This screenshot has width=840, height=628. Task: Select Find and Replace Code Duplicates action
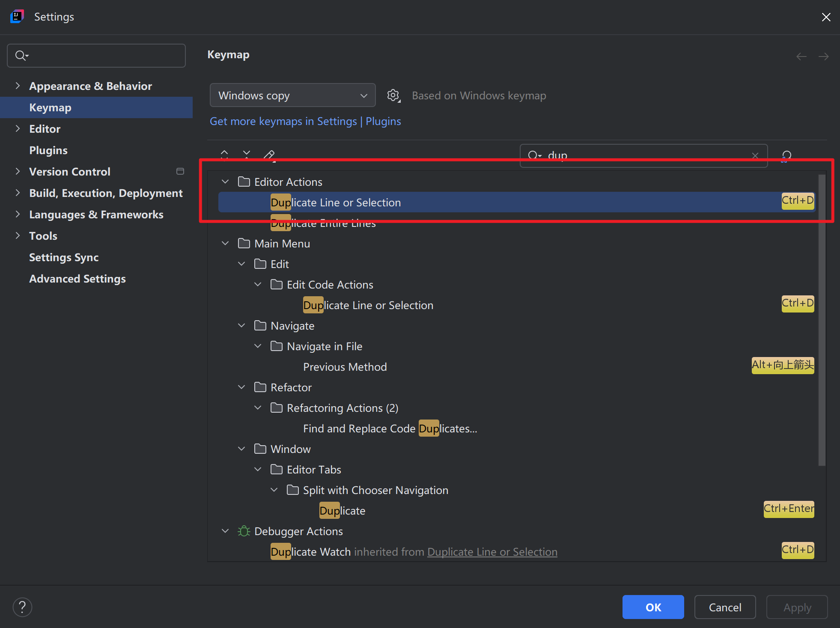tap(390, 429)
